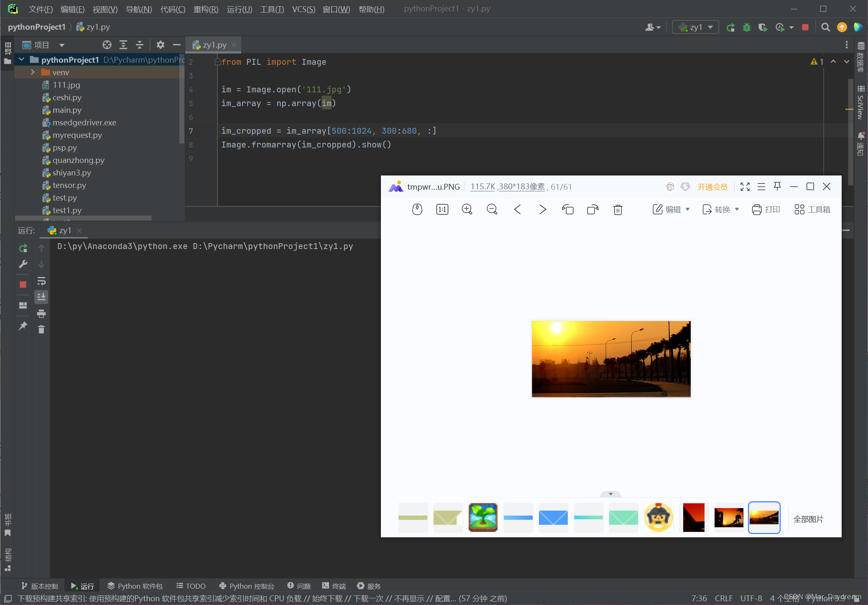Click the 开通会员 link

coord(712,187)
